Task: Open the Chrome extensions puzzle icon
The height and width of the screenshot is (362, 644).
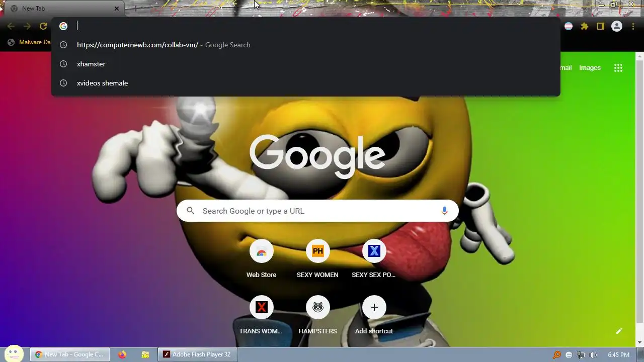Action: pos(584,26)
